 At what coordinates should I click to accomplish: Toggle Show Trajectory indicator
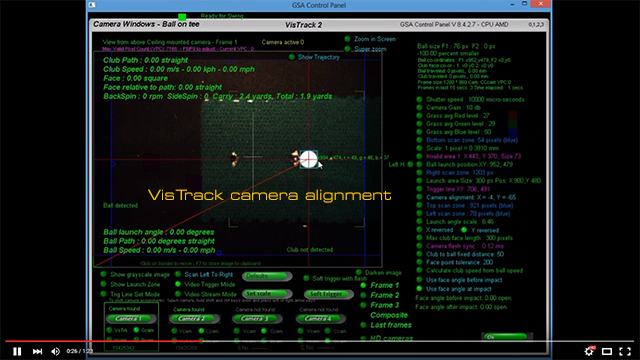tap(292, 57)
